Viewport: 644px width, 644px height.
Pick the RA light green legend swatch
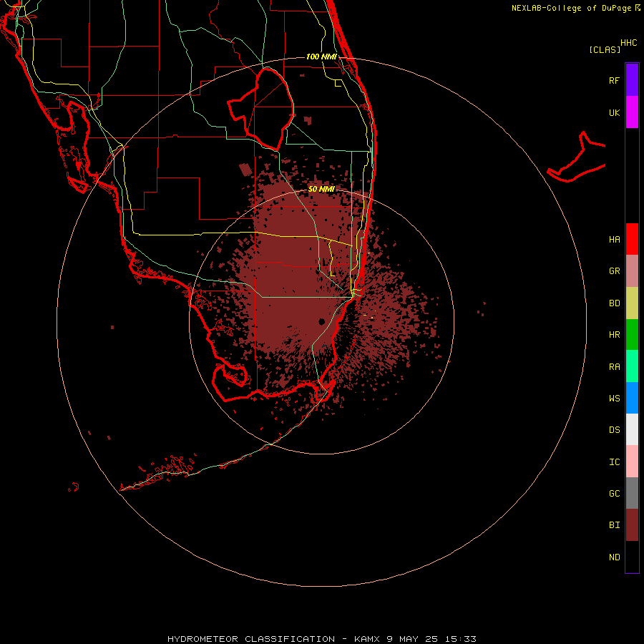click(632, 366)
